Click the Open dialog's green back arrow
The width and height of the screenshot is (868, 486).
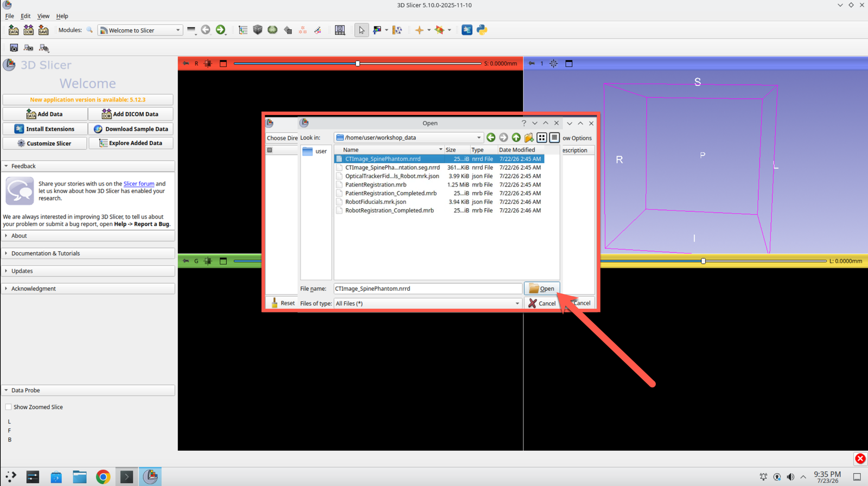point(491,138)
